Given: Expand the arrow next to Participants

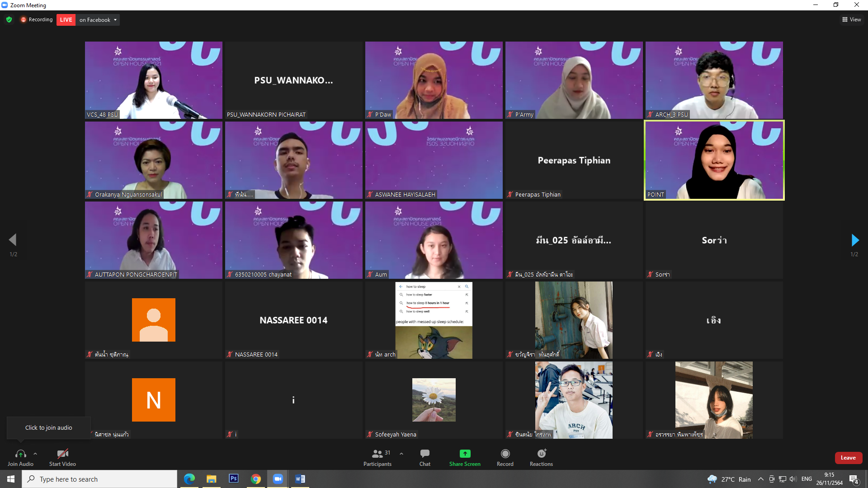Looking at the screenshot, I should click(x=401, y=454).
